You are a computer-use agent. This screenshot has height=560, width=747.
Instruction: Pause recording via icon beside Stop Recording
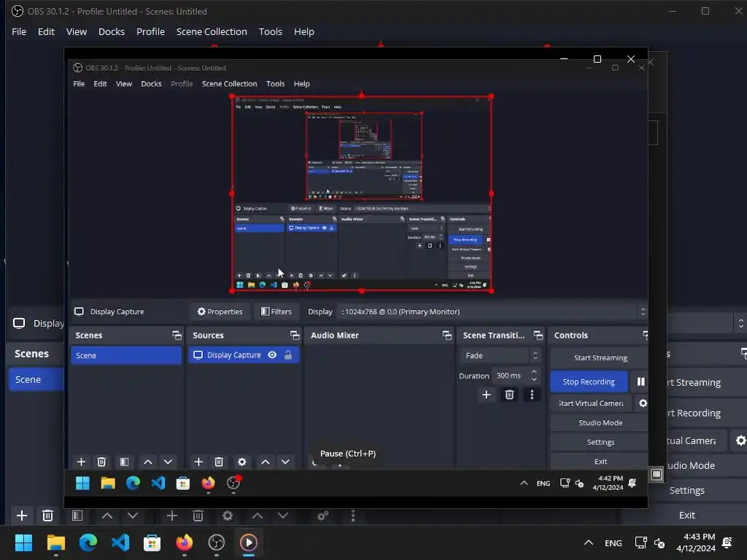(x=640, y=381)
